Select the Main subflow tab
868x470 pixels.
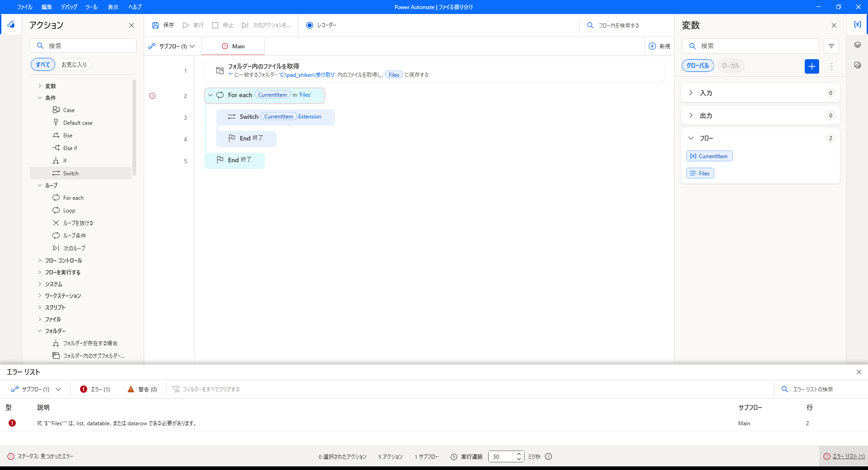click(x=233, y=46)
